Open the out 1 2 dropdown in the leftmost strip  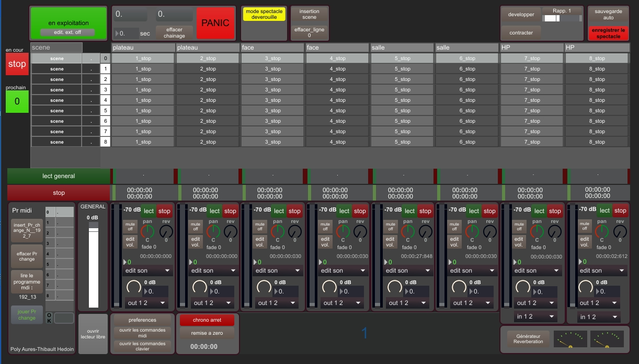(146, 303)
